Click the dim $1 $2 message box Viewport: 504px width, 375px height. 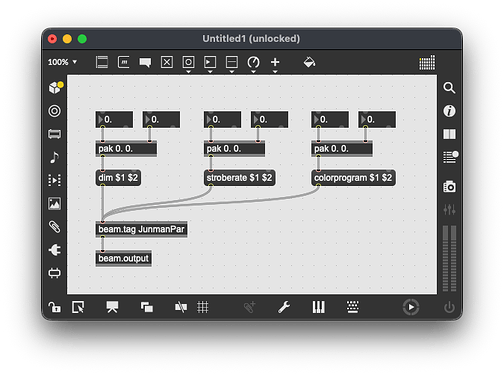[x=118, y=178]
